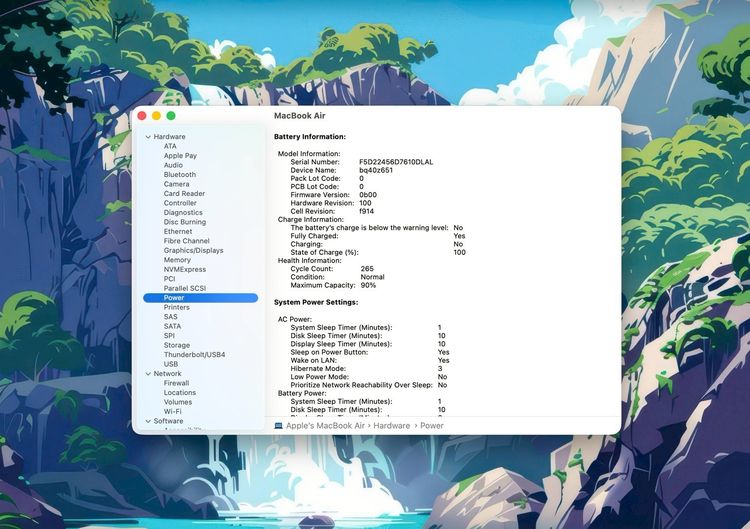Choose USB from the Hardware list
This screenshot has height=529, width=750.
171,364
